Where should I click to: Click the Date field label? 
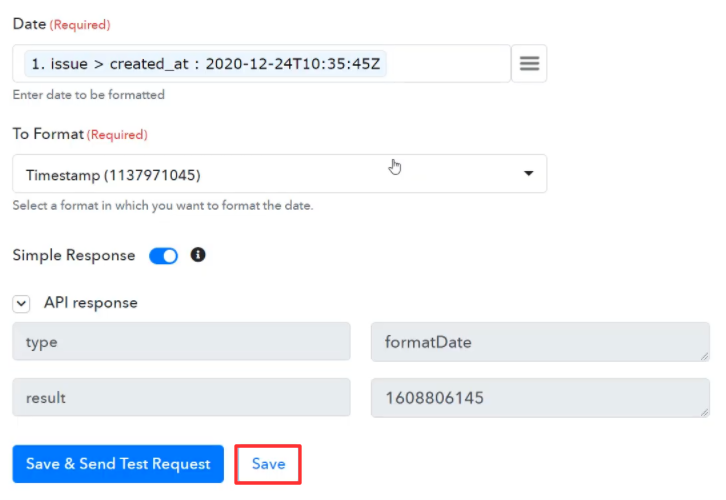click(29, 24)
